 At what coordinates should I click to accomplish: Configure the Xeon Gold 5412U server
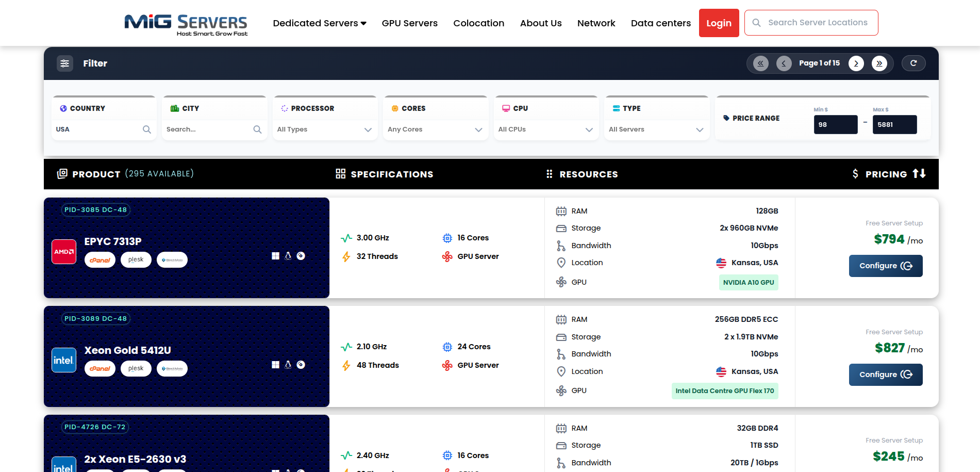[x=886, y=375]
